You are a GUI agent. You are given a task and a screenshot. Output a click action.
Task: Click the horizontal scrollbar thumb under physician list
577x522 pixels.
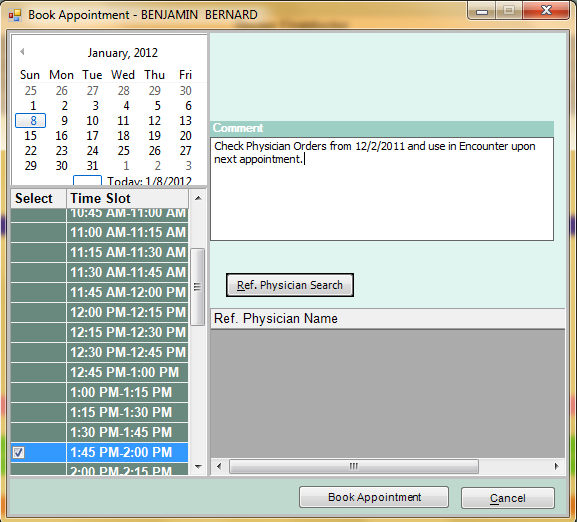354,466
